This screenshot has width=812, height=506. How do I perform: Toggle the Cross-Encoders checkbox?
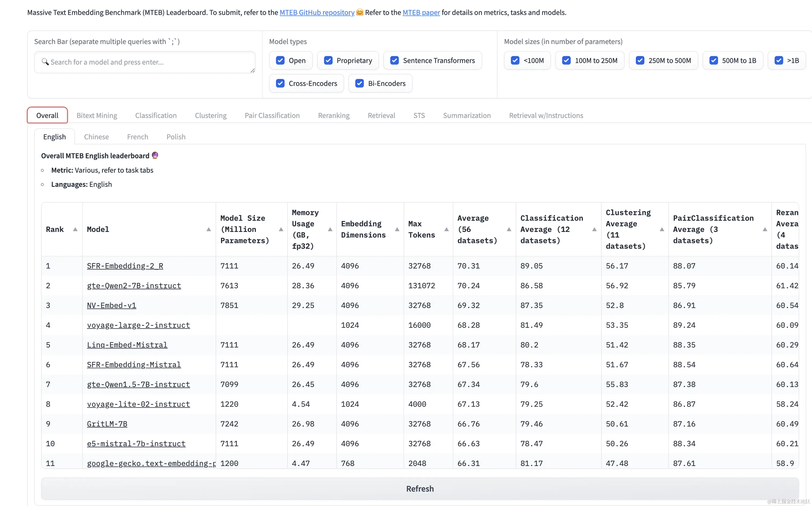click(281, 83)
